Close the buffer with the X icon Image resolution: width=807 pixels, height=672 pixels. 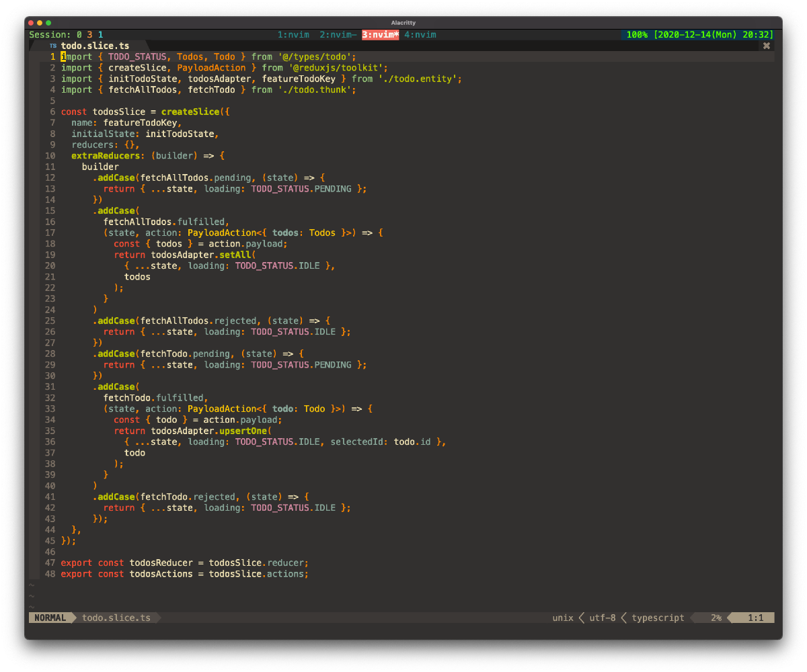(x=766, y=46)
